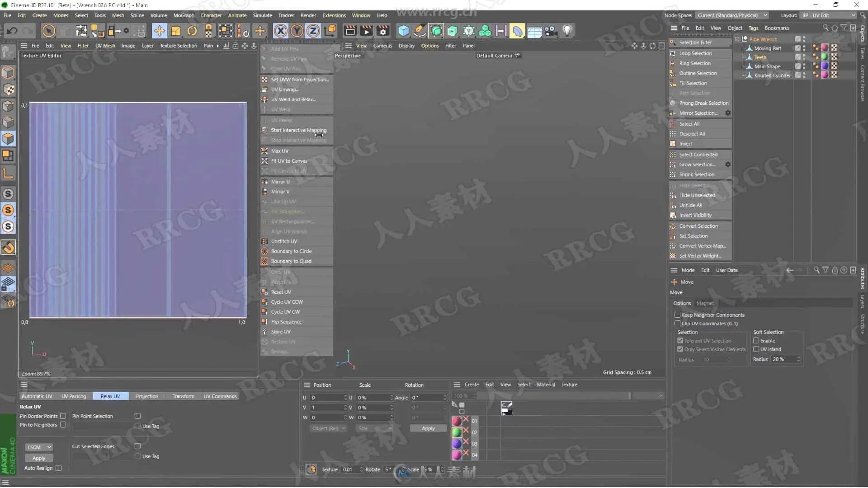Enable Pin Border Points checkbox
This screenshot has width=868, height=488.
point(63,416)
